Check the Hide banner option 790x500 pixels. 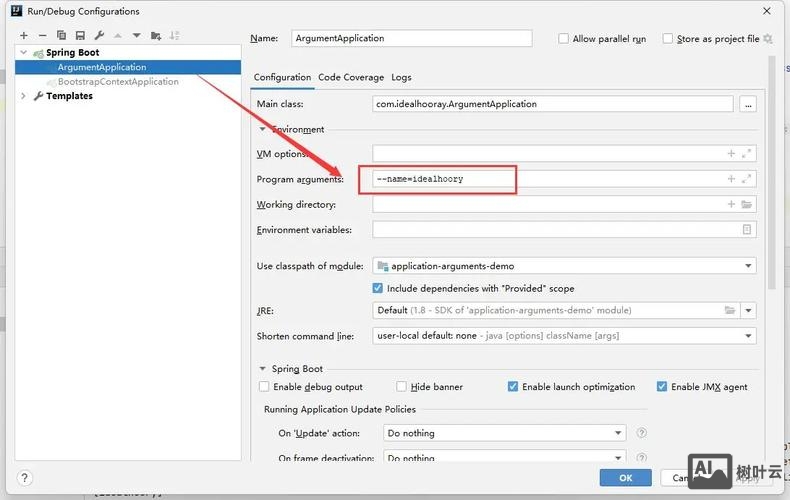pos(402,387)
